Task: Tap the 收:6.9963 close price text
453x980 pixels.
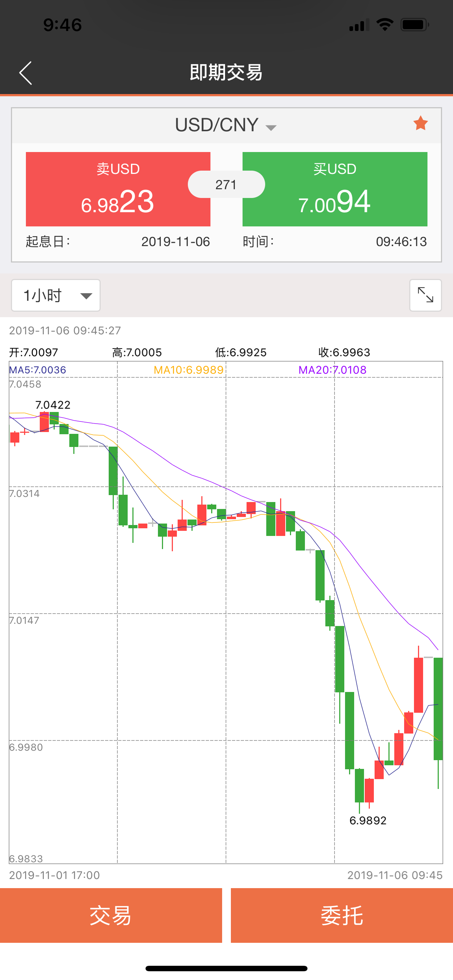Action: coord(344,352)
